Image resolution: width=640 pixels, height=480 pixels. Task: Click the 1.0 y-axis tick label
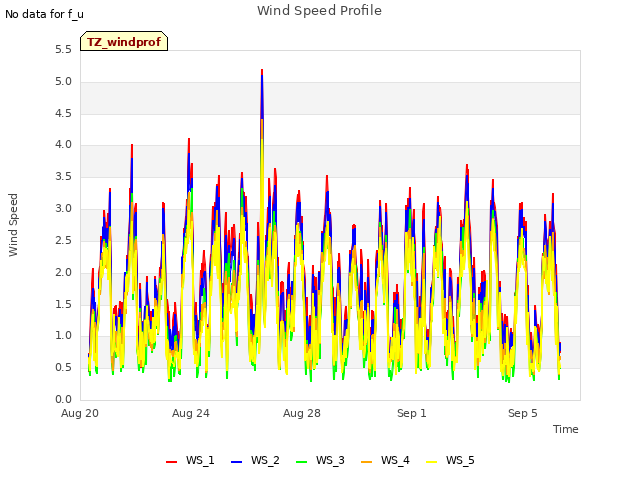63,336
